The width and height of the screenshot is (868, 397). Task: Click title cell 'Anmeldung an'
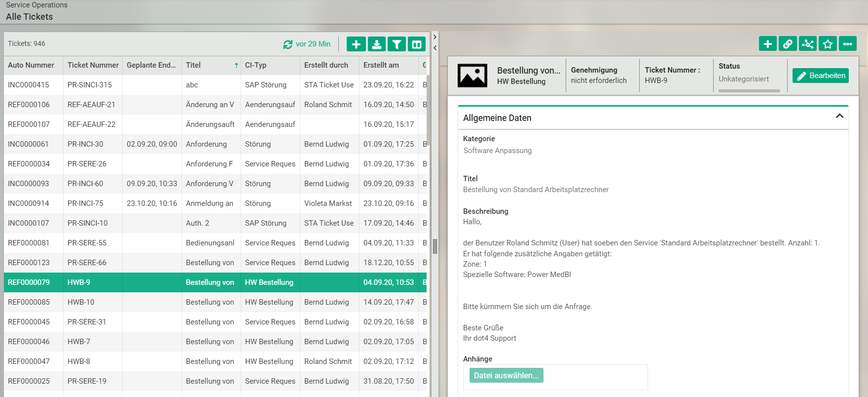[x=210, y=203]
